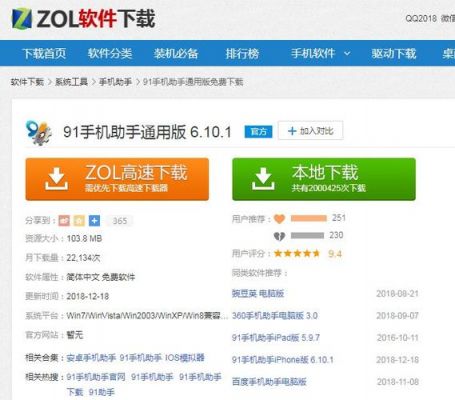The height and width of the screenshot is (400, 455).
Task: Click the plus icon in 加入对比
Action: click(x=292, y=131)
